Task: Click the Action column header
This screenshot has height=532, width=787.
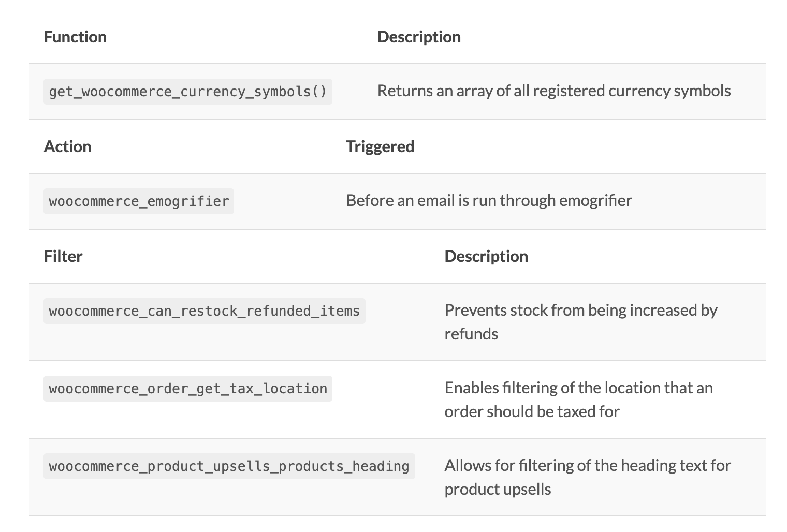Action: tap(67, 146)
